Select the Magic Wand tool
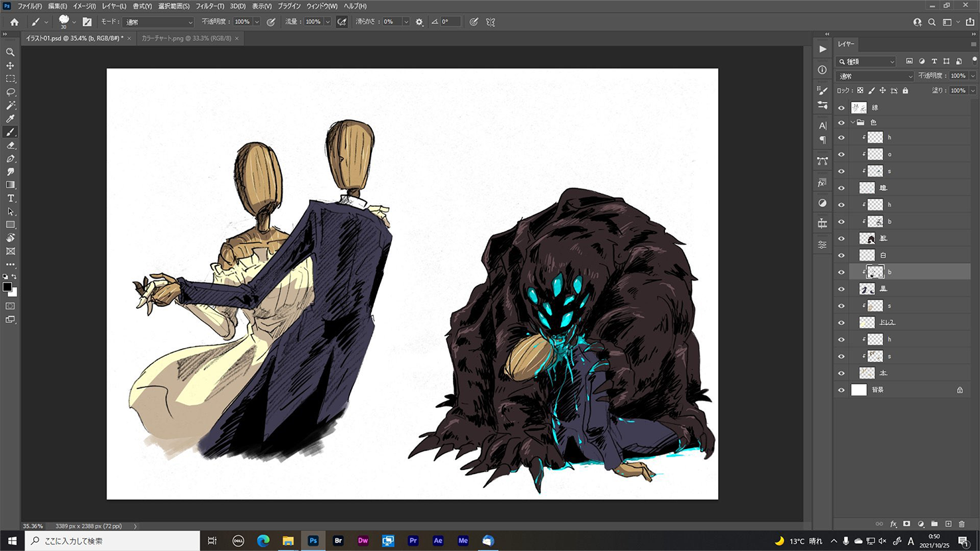 10,105
